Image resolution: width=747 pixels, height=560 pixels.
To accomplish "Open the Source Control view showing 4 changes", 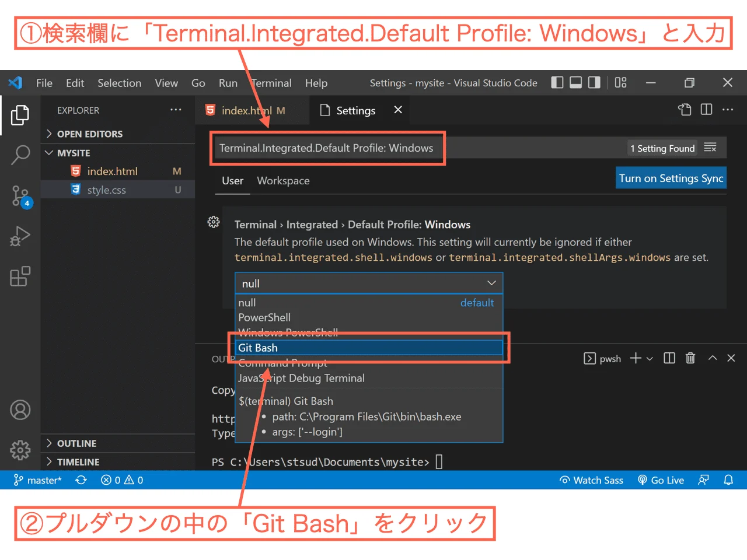I will 20,196.
